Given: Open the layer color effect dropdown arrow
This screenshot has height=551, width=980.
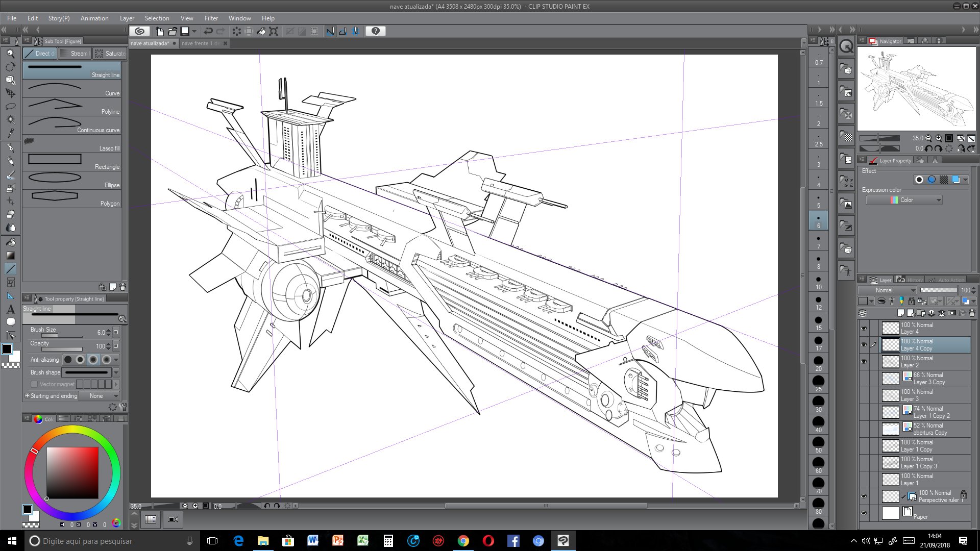Looking at the screenshot, I should pos(965,180).
